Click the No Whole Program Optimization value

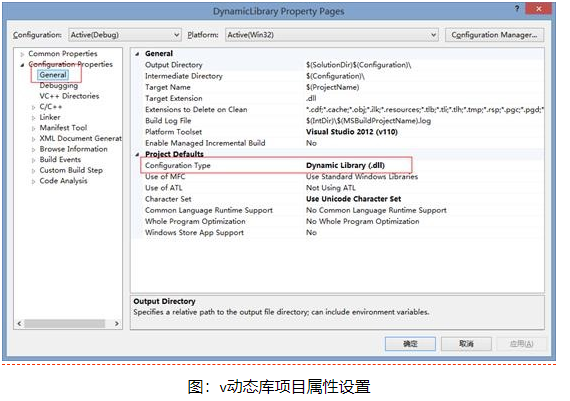[362, 222]
